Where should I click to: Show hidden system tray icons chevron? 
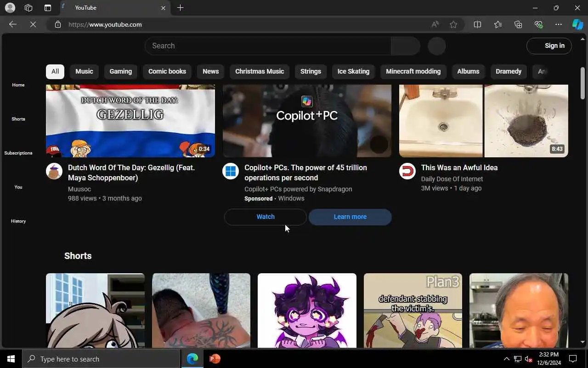point(507,359)
